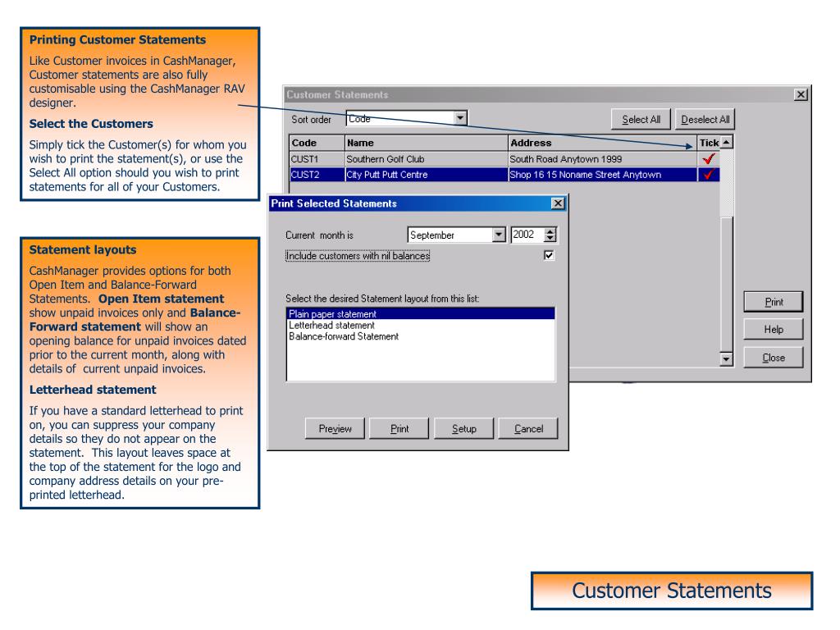The height and width of the screenshot is (630, 840).
Task: Open the current month dropdown arrow
Action: coord(499,235)
